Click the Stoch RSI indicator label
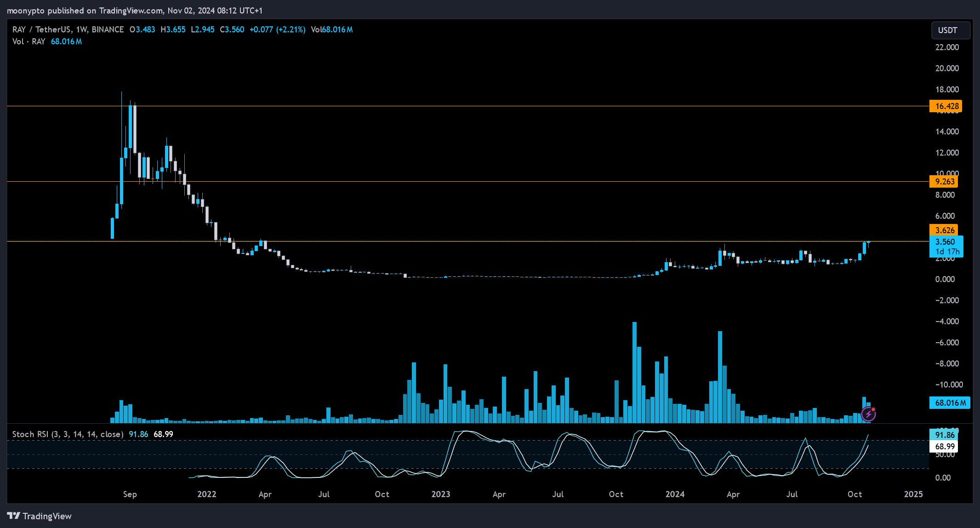 (x=68, y=434)
